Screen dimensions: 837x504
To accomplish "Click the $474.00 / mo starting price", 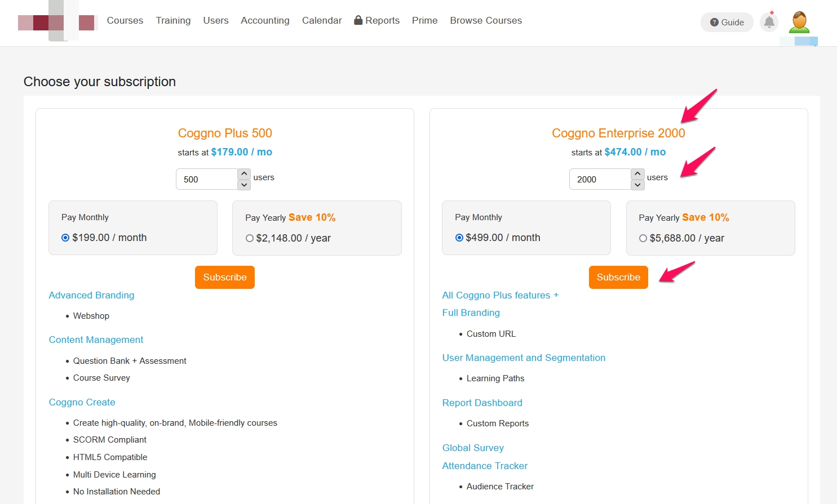I will click(x=635, y=152).
